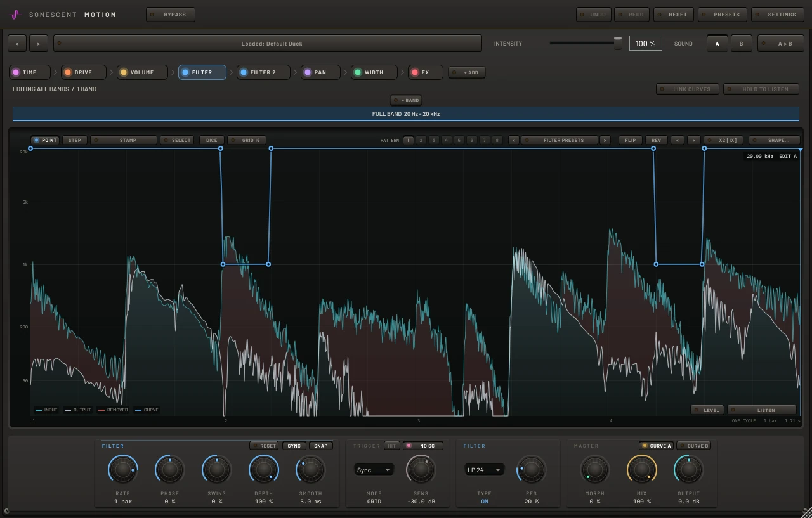This screenshot has width=812, height=518.
Task: Shift curve left with arrow button
Action: pos(678,140)
